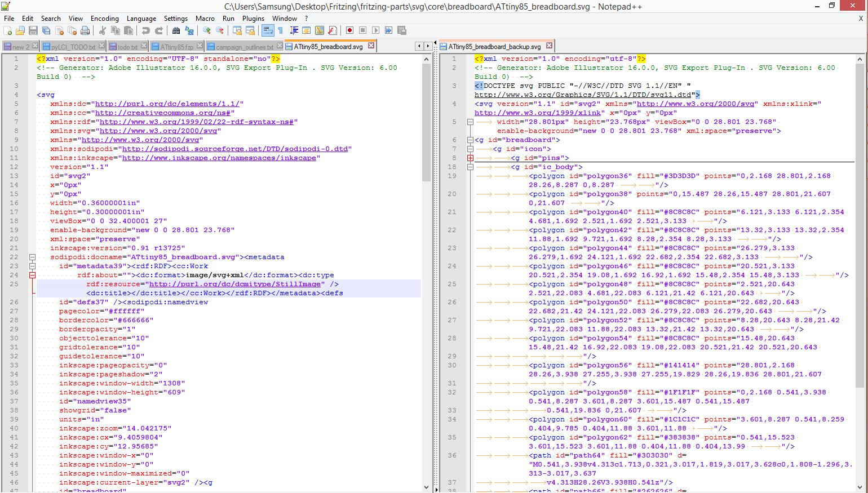
Task: Click the Zoom In magnifier icon
Action: pyautogui.click(x=207, y=30)
